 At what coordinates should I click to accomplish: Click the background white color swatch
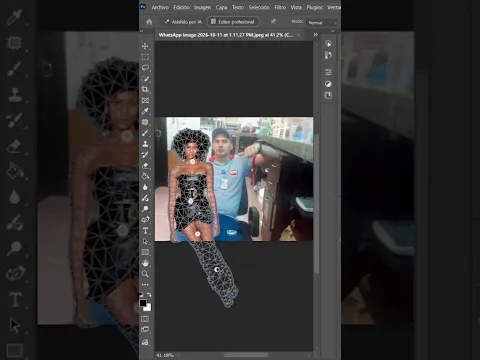click(x=149, y=308)
